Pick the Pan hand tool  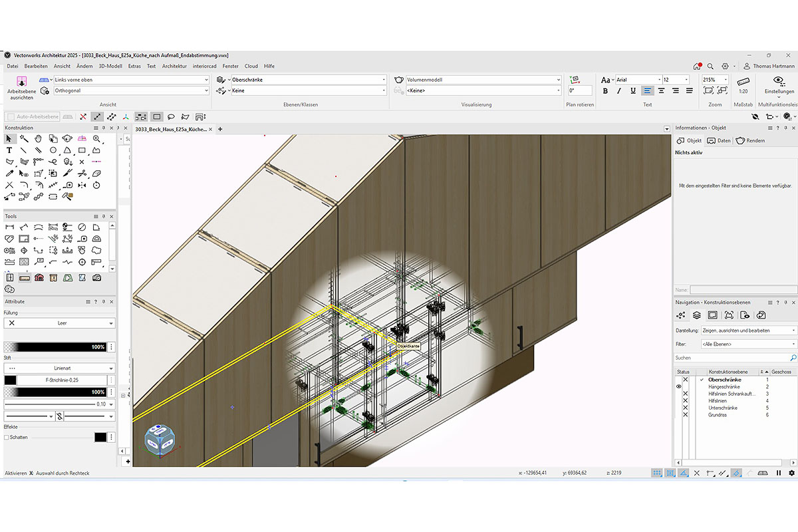pos(39,138)
